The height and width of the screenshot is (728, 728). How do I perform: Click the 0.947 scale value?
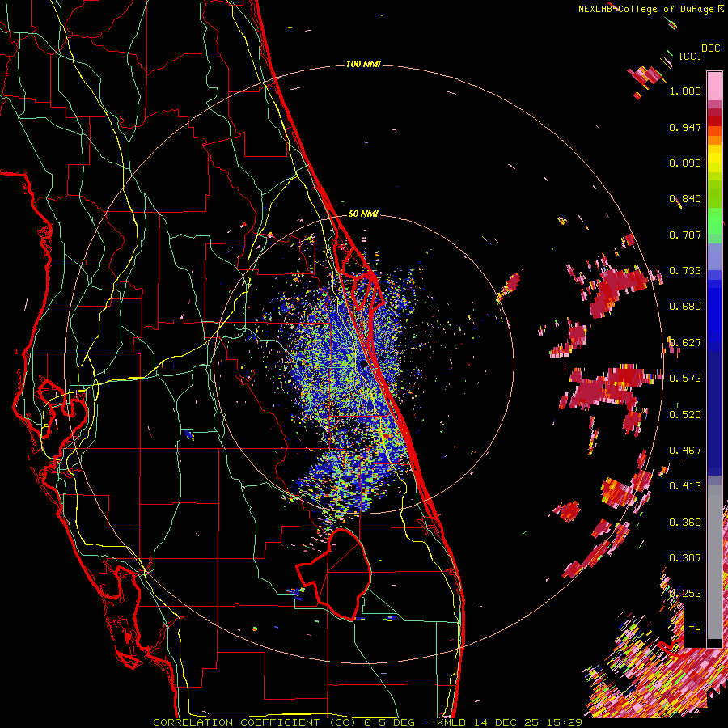[x=685, y=127]
